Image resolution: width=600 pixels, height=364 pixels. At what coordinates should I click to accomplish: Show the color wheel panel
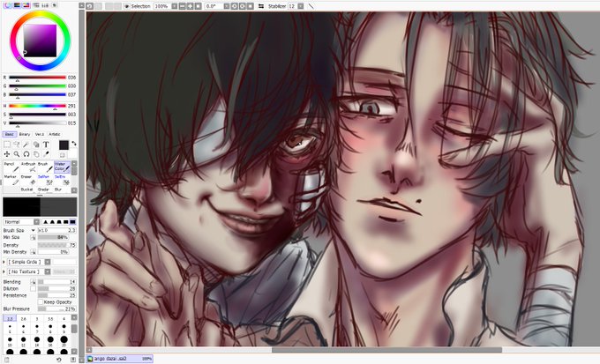[8, 5]
